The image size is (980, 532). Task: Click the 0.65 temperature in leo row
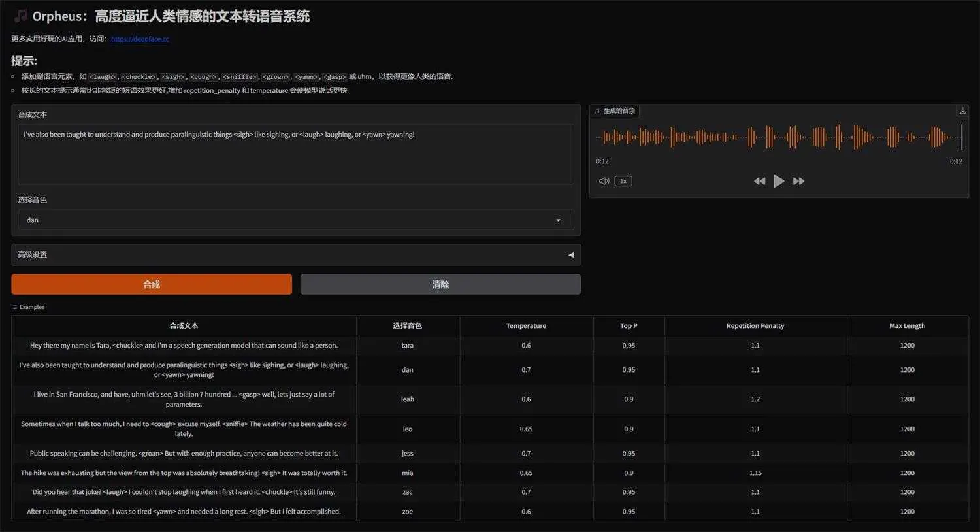point(526,429)
